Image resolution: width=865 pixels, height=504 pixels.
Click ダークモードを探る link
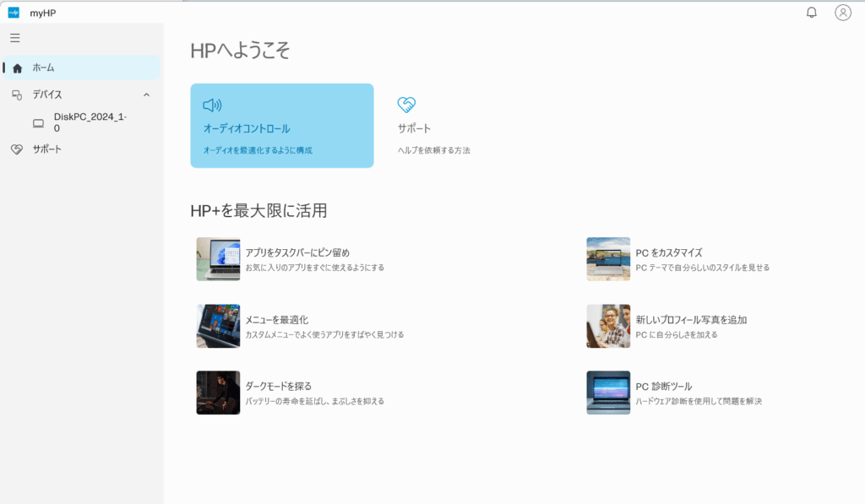click(x=279, y=386)
